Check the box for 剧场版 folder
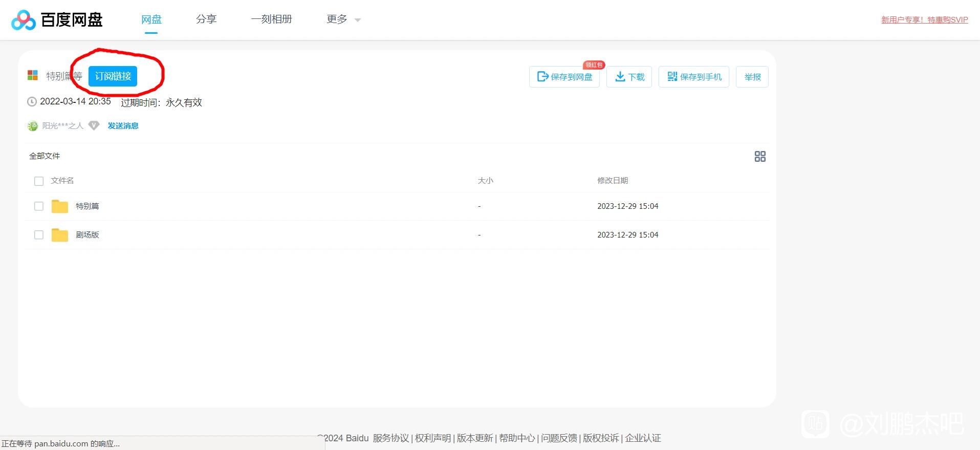Viewport: 980px width, 450px height. click(39, 235)
